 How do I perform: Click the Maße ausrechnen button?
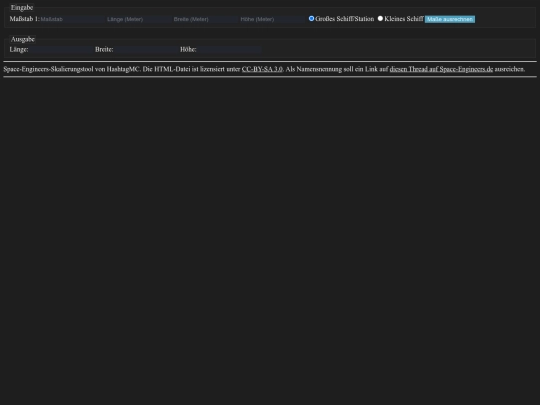(x=450, y=19)
